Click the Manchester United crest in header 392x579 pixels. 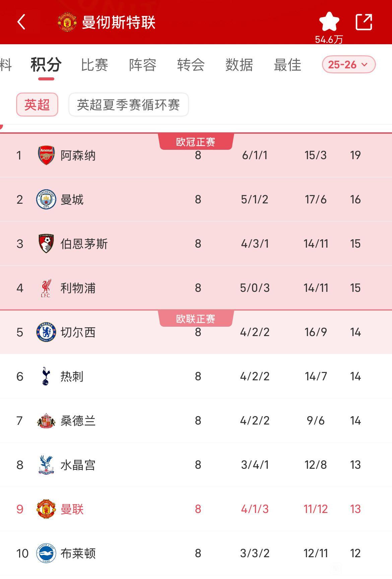point(67,22)
